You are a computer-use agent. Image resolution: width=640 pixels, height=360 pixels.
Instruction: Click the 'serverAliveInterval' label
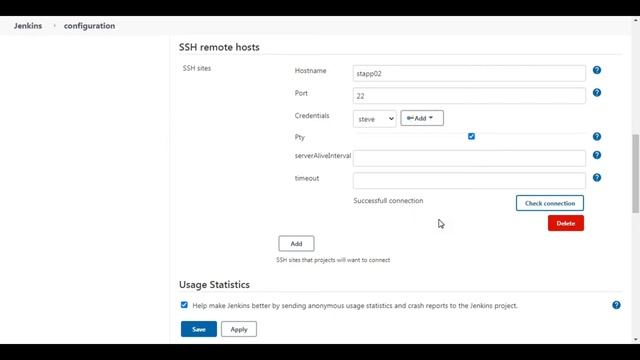pos(322,156)
